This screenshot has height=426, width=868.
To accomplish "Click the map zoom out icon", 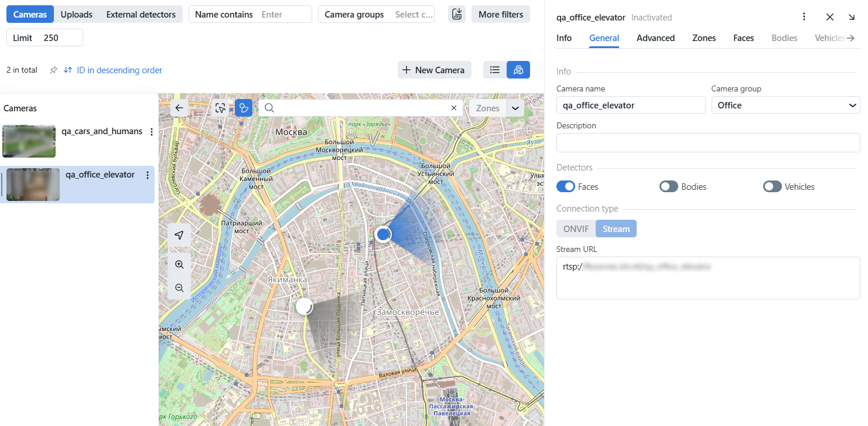I will click(179, 288).
